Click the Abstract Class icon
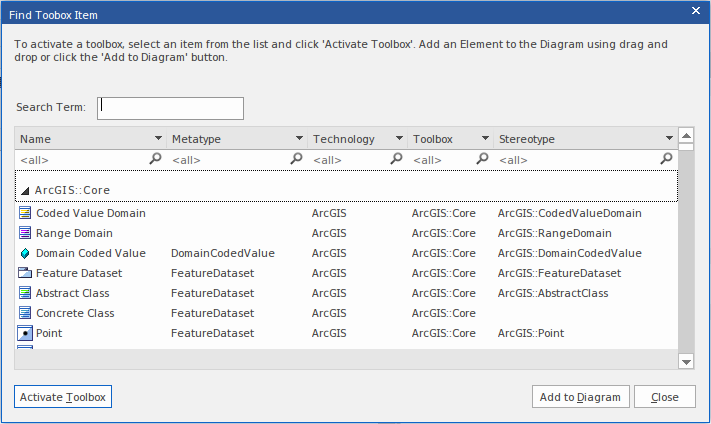This screenshot has width=711, height=424. [25, 293]
